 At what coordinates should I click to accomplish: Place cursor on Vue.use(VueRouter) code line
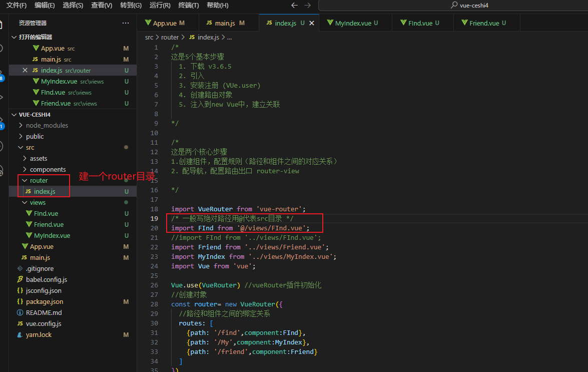(x=205, y=285)
